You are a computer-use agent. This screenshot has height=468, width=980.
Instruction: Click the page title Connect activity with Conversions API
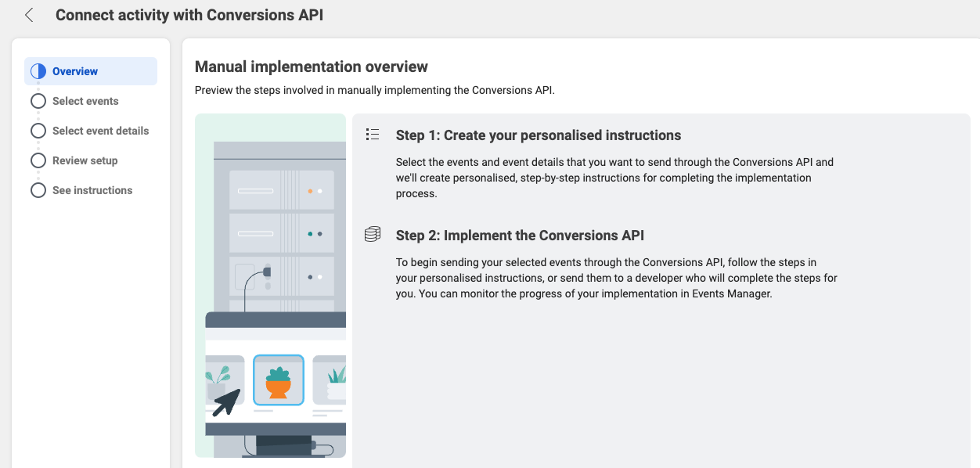click(x=189, y=15)
